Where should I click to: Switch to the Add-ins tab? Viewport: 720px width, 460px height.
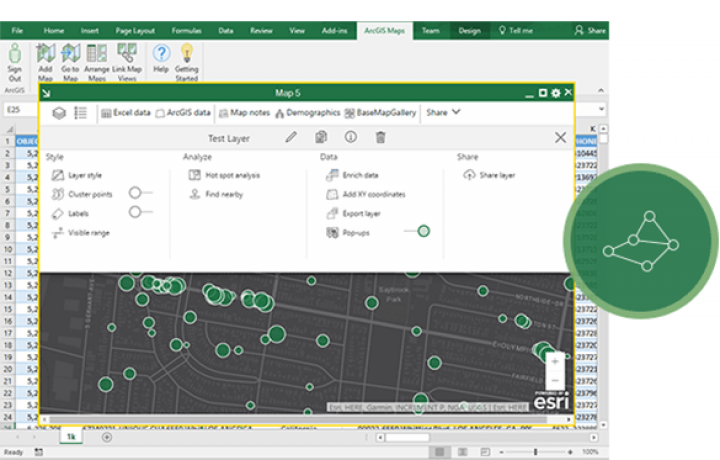click(x=334, y=31)
